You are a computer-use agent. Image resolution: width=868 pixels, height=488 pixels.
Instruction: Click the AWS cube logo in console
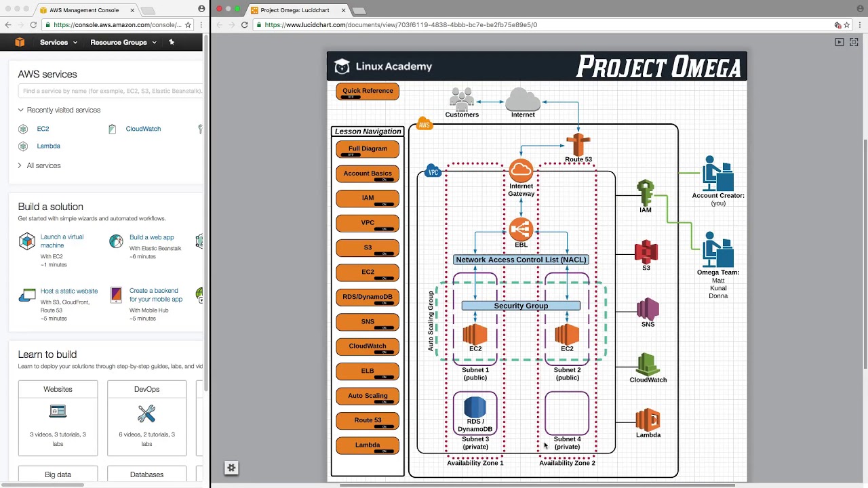(x=20, y=42)
